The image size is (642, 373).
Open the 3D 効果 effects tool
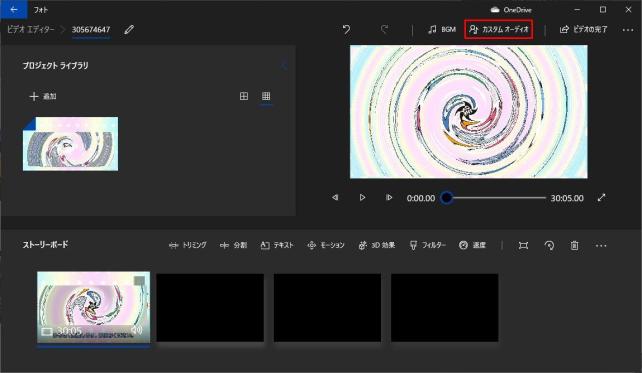[377, 245]
